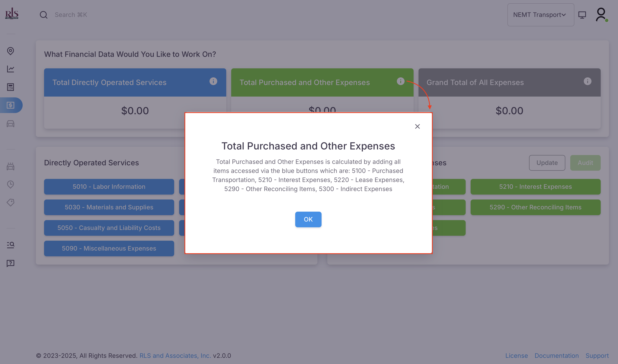Open the Documentation footer link

[x=556, y=355]
